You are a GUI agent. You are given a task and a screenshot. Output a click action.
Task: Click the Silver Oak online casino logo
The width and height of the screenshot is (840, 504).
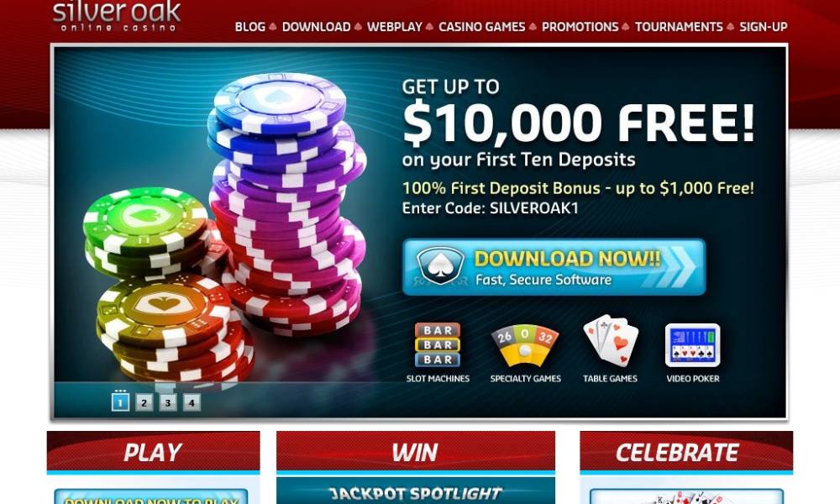pyautogui.click(x=117, y=17)
